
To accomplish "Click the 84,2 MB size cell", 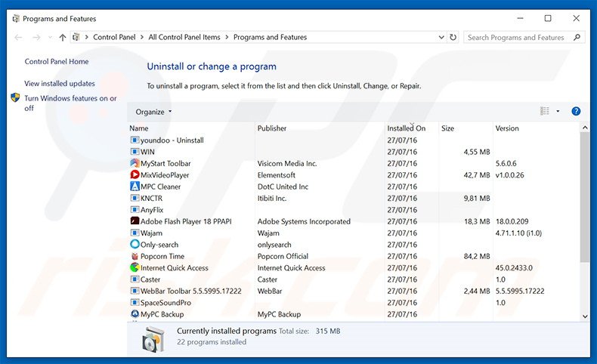I will [477, 256].
